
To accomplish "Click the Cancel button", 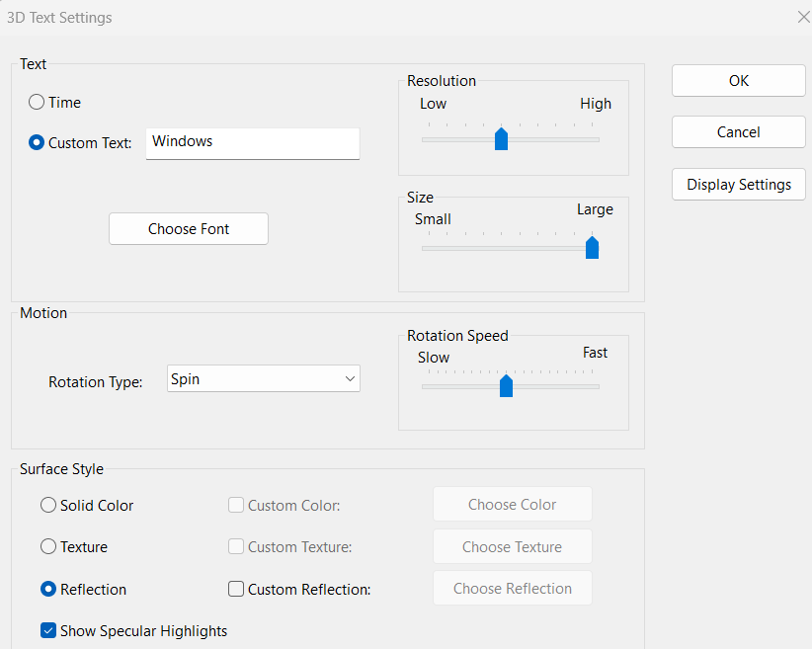I will [x=738, y=131].
